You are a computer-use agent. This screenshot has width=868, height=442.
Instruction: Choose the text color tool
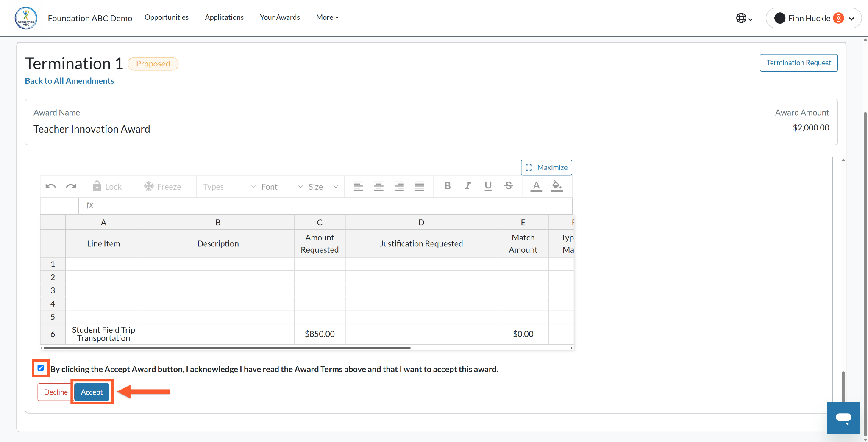click(x=537, y=186)
